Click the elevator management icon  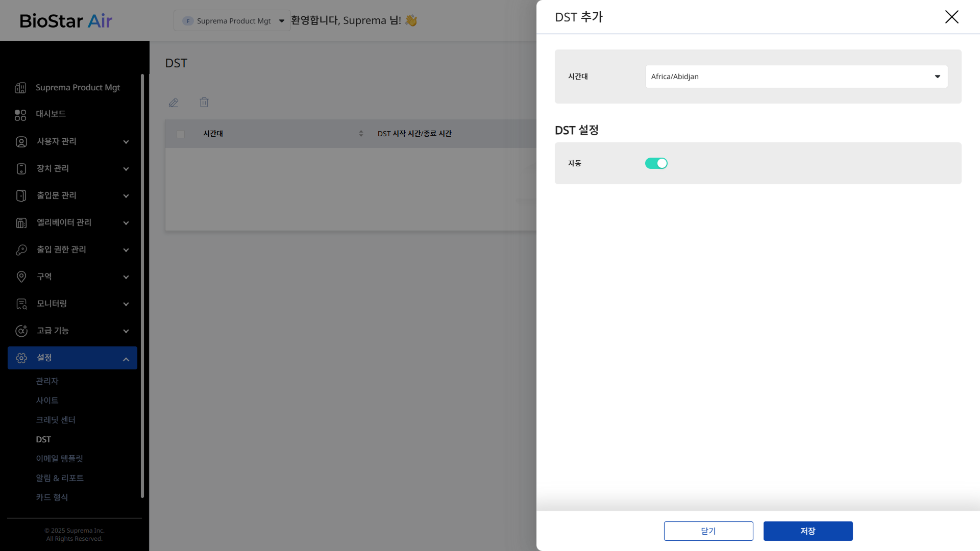pyautogui.click(x=21, y=223)
